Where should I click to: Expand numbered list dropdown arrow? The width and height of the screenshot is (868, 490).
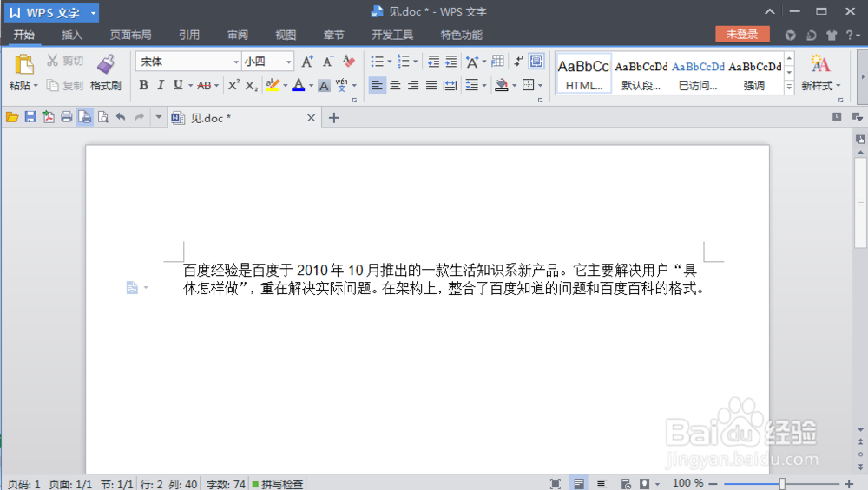pos(416,62)
